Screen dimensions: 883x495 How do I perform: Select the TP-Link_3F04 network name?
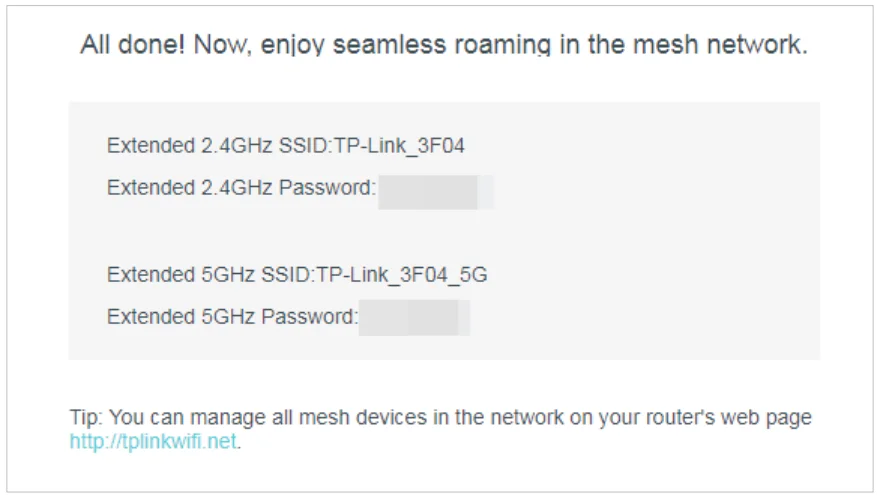(x=399, y=146)
